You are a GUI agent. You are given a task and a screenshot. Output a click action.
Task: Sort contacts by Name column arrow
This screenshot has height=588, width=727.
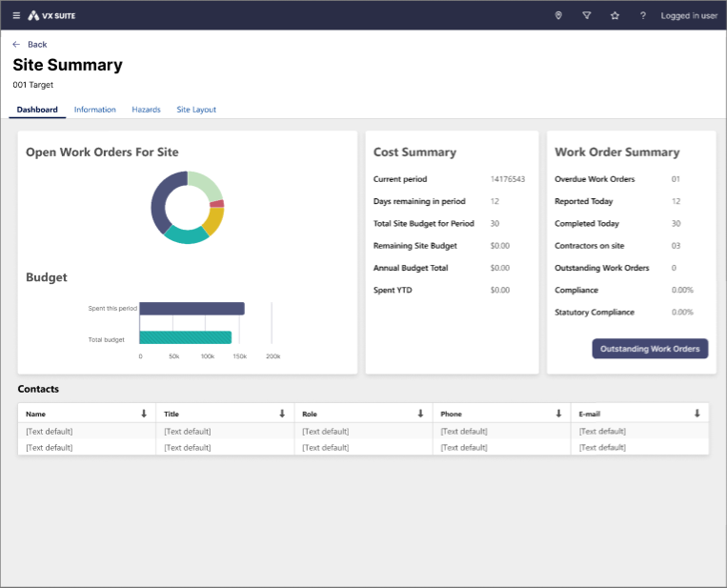pos(144,414)
